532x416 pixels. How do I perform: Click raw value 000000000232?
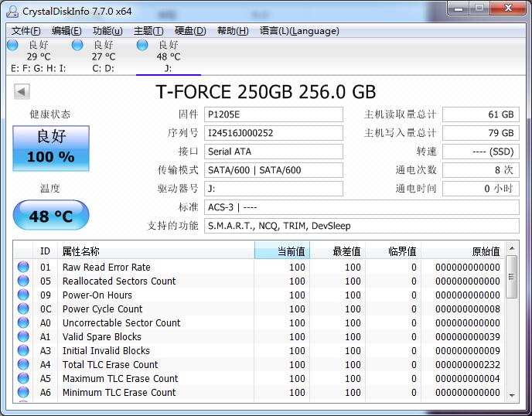pyautogui.click(x=468, y=365)
